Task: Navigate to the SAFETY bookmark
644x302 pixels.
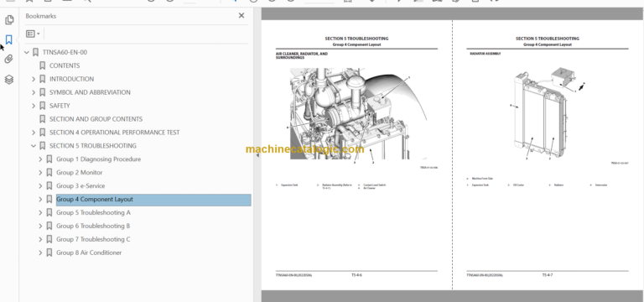Action: (60, 106)
